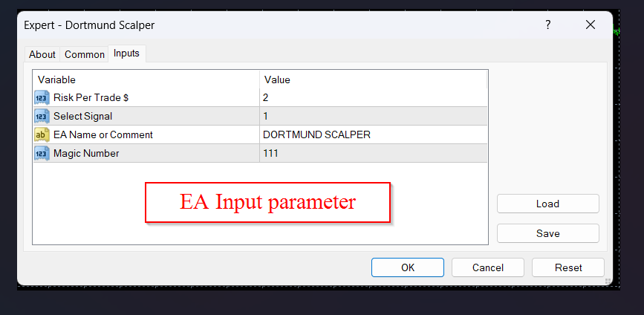This screenshot has width=644, height=315.
Task: Select the 'Risk Per Trade $' variable name
Action: (x=91, y=98)
